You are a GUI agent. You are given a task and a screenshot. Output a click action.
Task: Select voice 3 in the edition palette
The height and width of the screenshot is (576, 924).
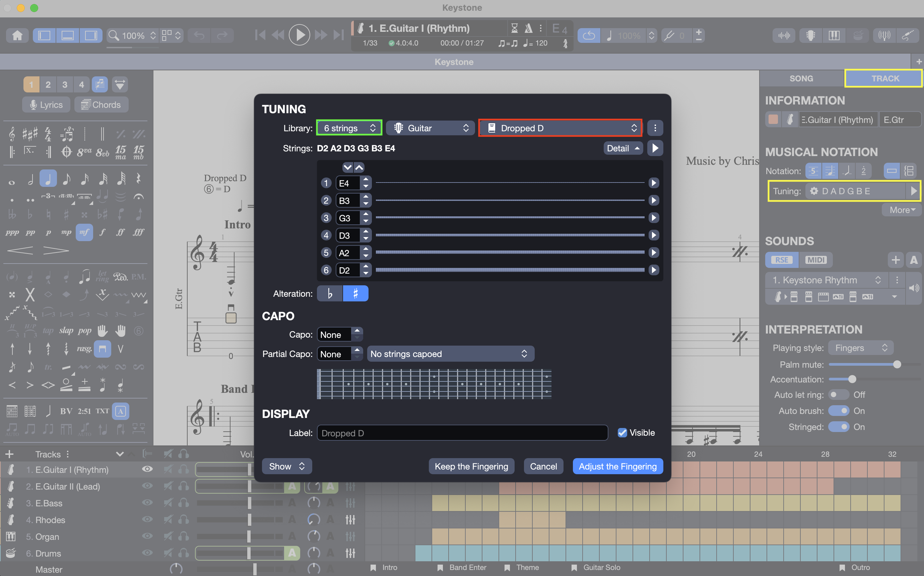click(65, 84)
